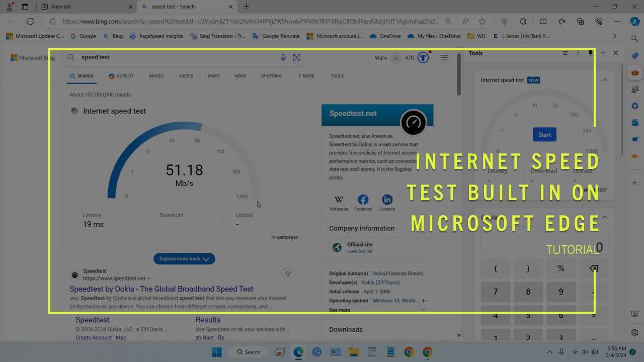Switch to the IMAGES tab on Bing

point(156,76)
